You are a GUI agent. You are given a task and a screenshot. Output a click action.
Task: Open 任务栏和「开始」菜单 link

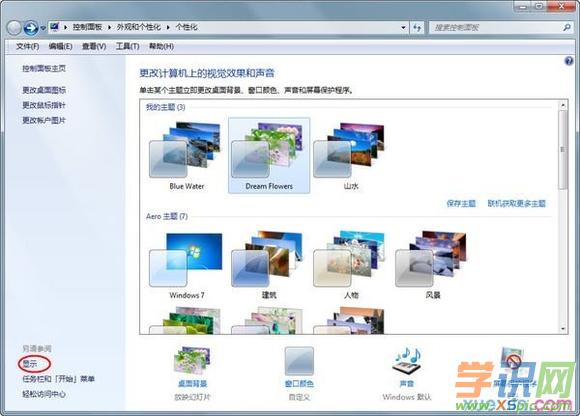tap(58, 379)
